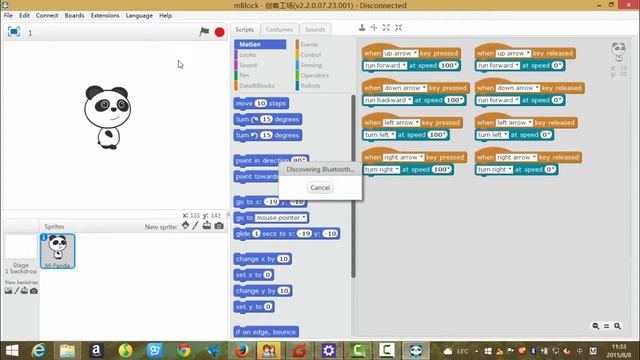Viewport: 640px width, 360px height.
Task: Select the Motion block category
Action: point(260,44)
